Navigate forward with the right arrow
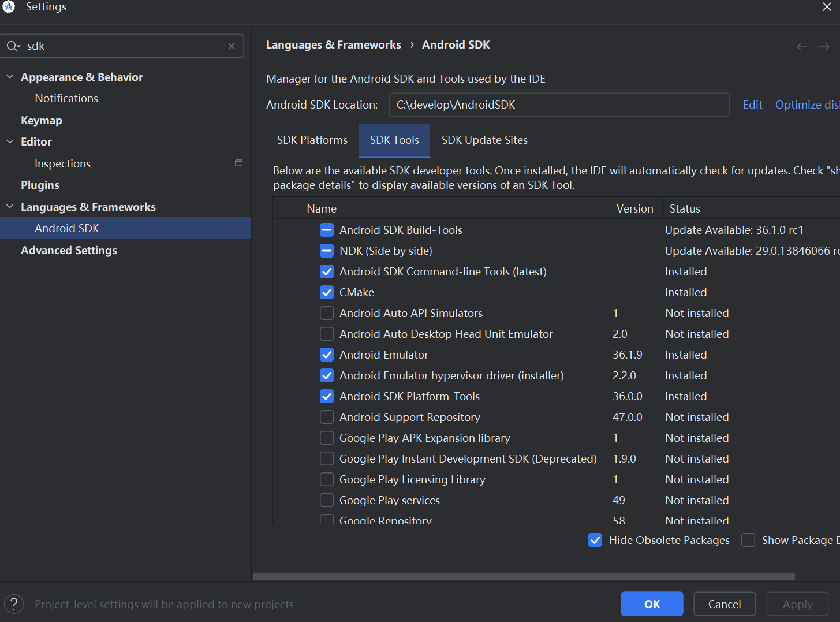 (x=824, y=47)
